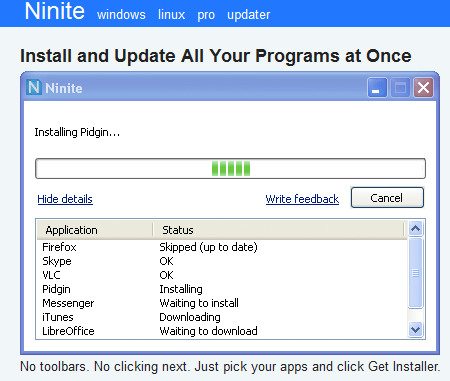This screenshot has height=381, width=450.
Task: Click the 'No toolbars' tagline text
Action: pos(230,367)
